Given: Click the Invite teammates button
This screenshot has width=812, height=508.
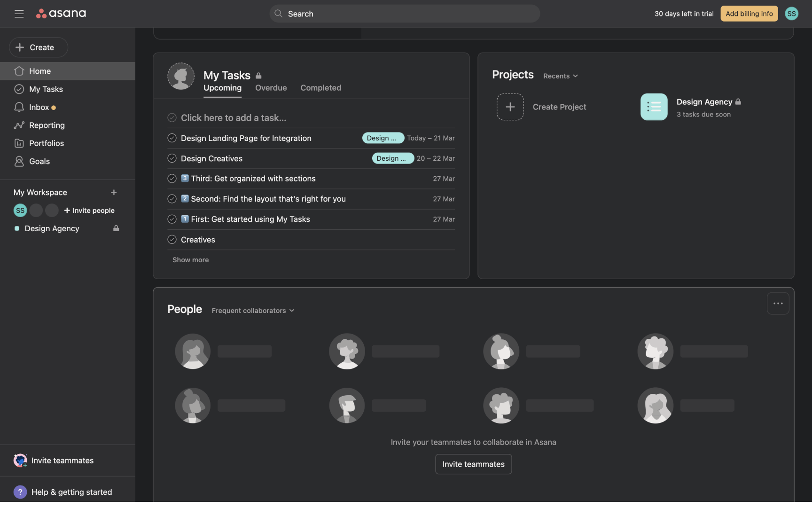Looking at the screenshot, I should 473,464.
